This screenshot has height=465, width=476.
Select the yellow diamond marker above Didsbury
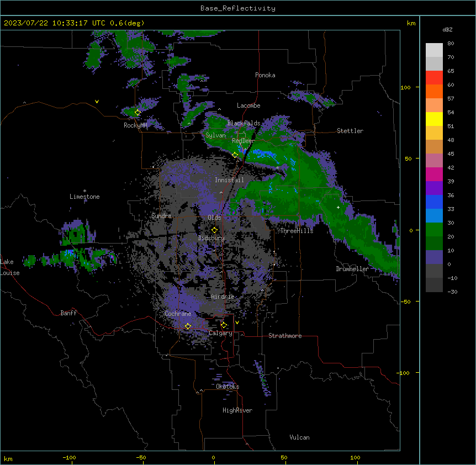(x=214, y=230)
